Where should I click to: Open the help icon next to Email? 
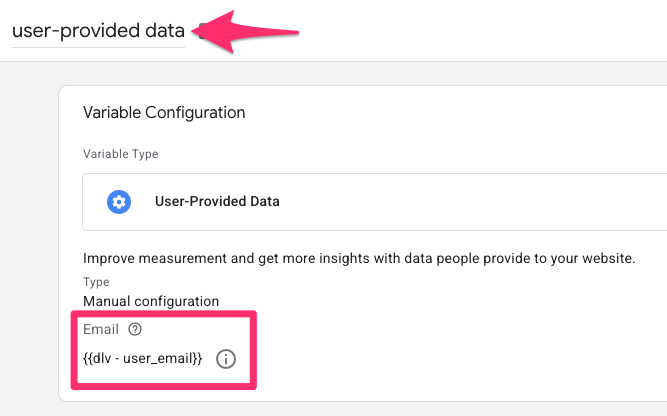click(x=135, y=329)
